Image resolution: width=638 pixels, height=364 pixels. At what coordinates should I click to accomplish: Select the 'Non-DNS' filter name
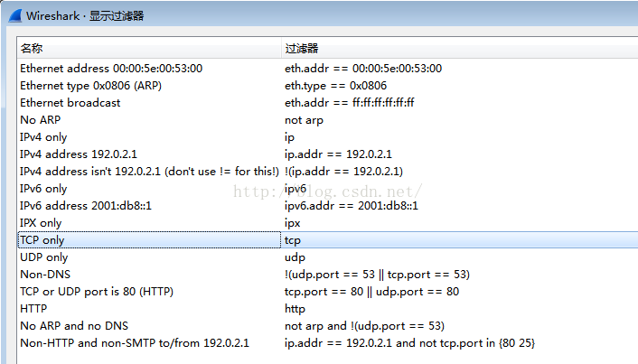(x=45, y=275)
